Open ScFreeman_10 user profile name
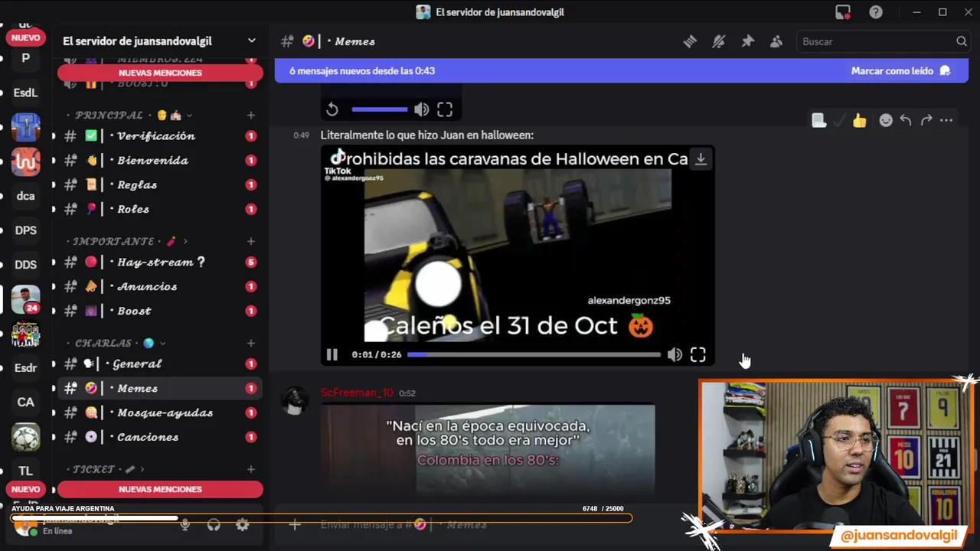This screenshot has height=551, width=980. 357,393
